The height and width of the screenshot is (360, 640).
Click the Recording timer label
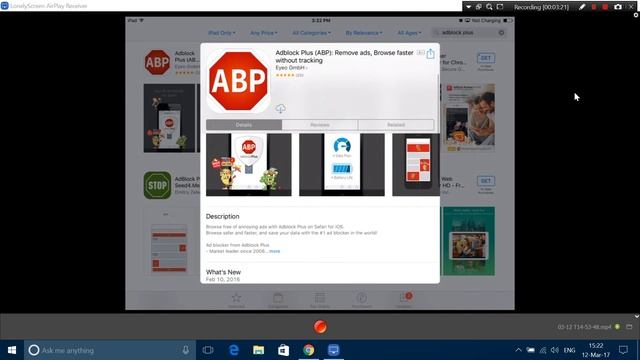541,7
